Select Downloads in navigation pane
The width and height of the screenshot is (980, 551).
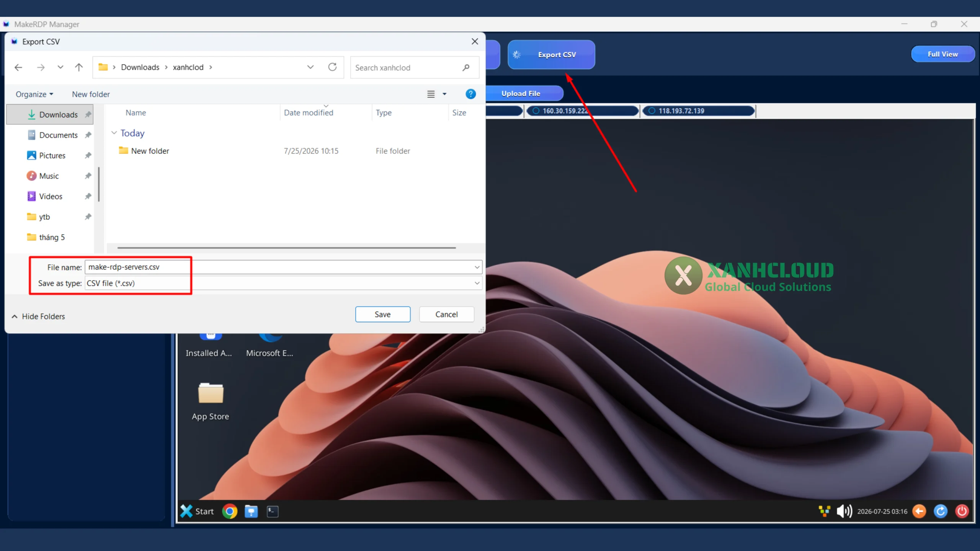(50, 114)
